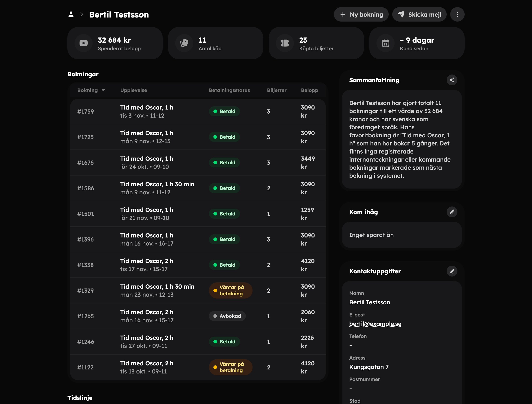Click the Tidslinje section heading
This screenshot has height=404, width=532.
(80, 398)
